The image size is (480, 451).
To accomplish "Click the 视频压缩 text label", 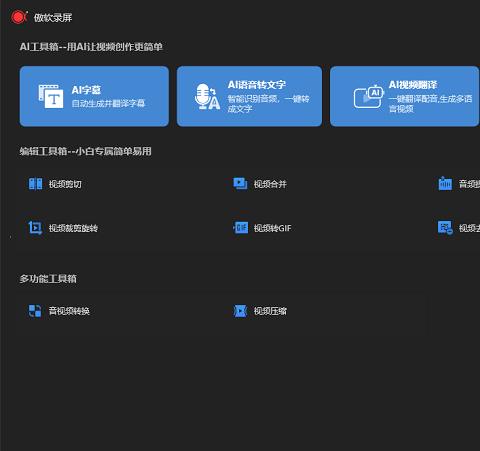I will point(270,311).
